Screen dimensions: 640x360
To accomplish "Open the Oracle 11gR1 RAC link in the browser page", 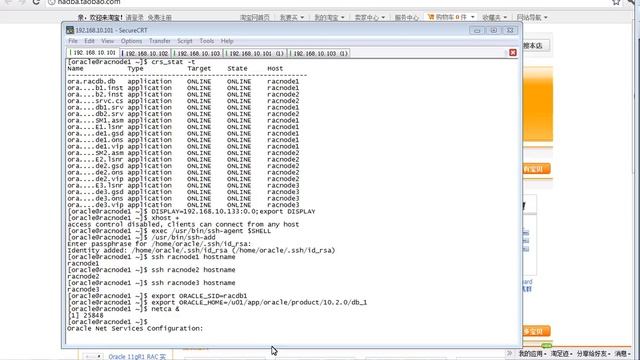I will click(137, 357).
